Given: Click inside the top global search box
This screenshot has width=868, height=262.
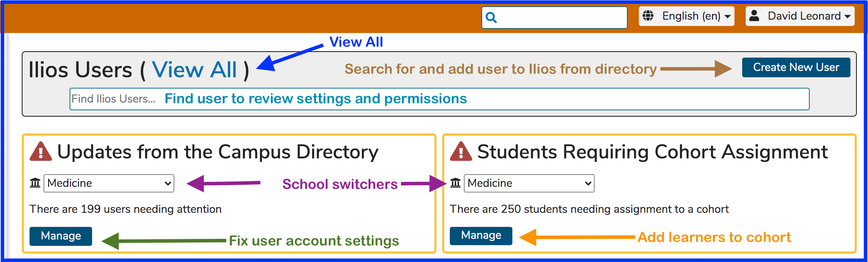Looking at the screenshot, I should pos(555,18).
